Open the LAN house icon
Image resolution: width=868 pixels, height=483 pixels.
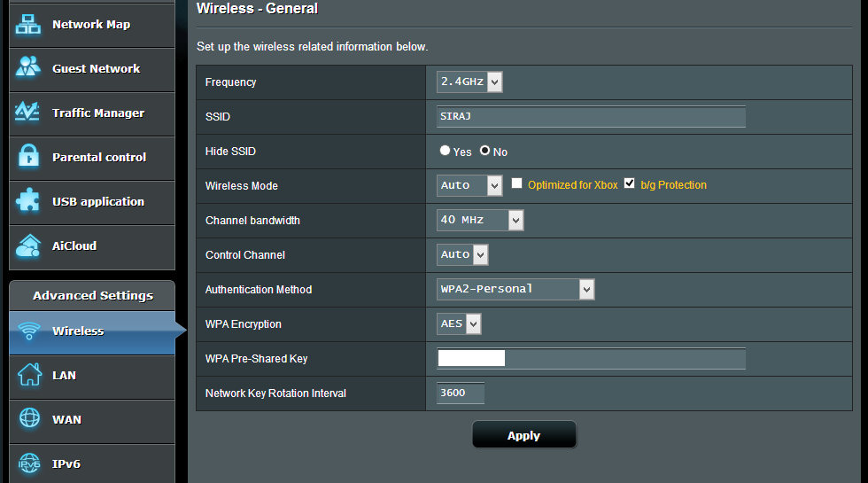pyautogui.click(x=29, y=374)
